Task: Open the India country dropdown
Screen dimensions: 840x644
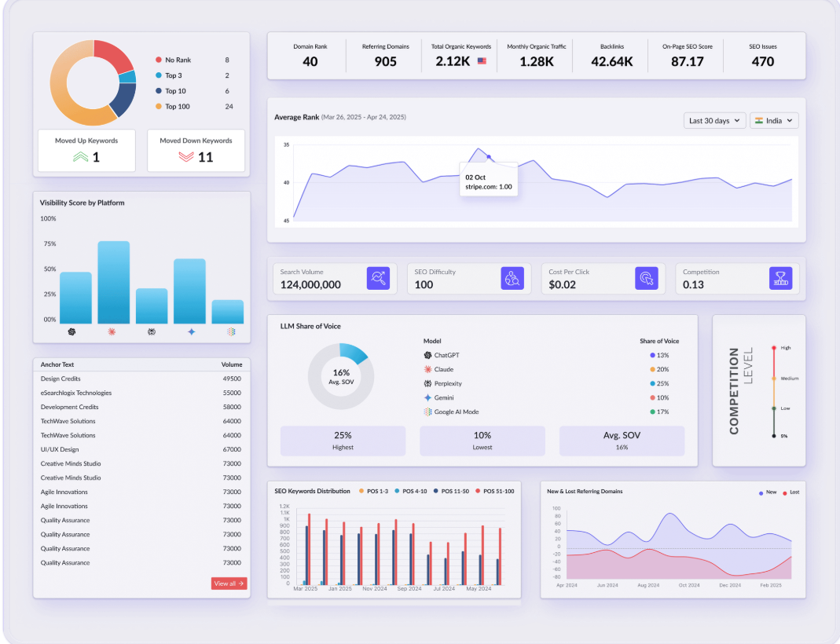Action: (774, 121)
